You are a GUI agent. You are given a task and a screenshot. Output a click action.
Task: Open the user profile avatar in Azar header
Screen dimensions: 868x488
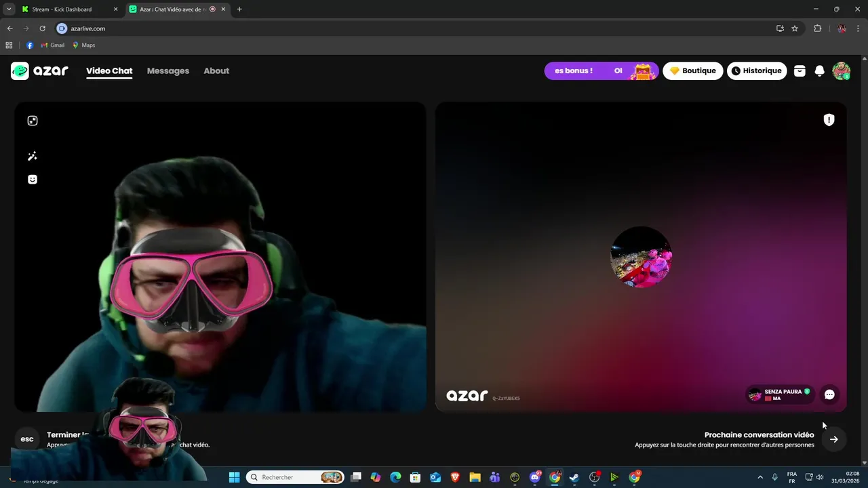pyautogui.click(x=842, y=70)
